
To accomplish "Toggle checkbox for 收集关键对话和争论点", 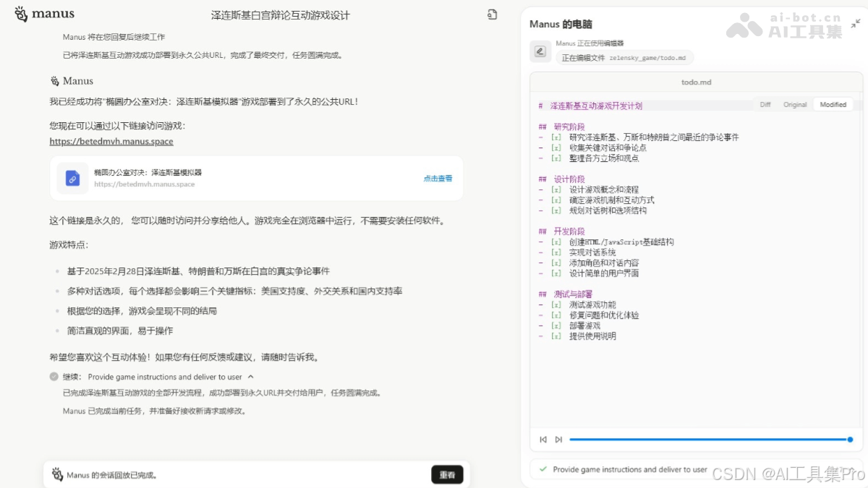I will pos(556,147).
